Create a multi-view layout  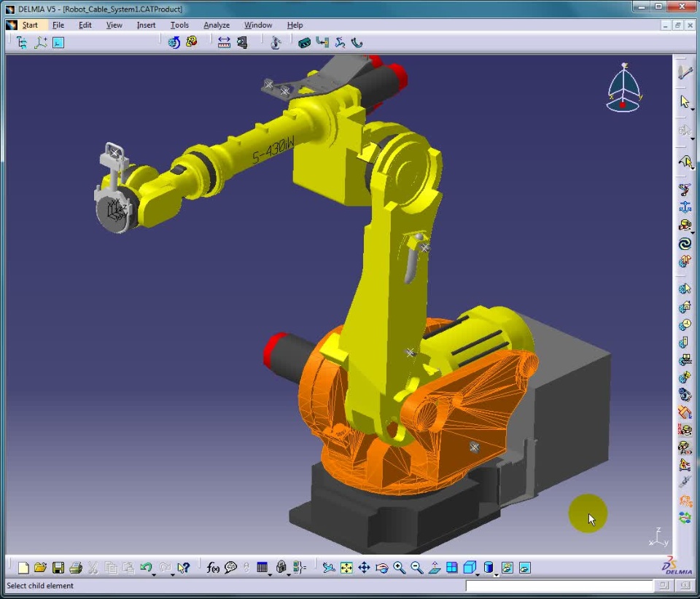pos(452,568)
